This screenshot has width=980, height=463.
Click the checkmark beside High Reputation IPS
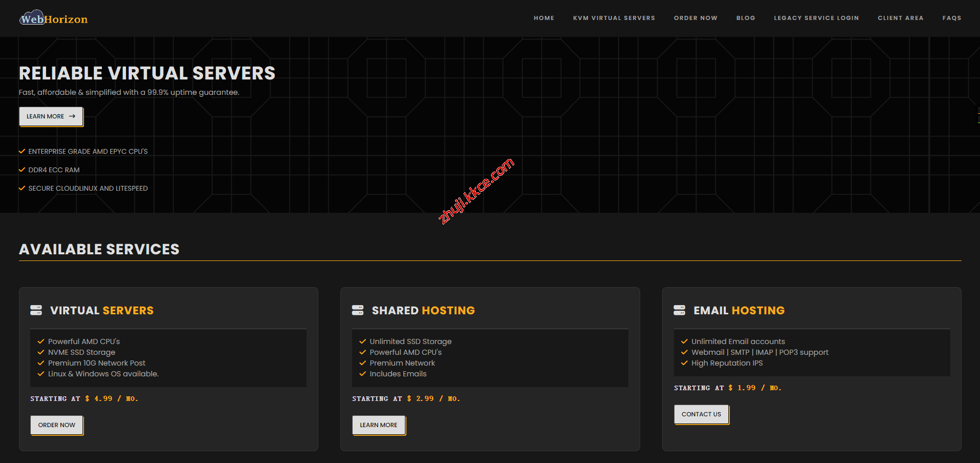coord(684,363)
